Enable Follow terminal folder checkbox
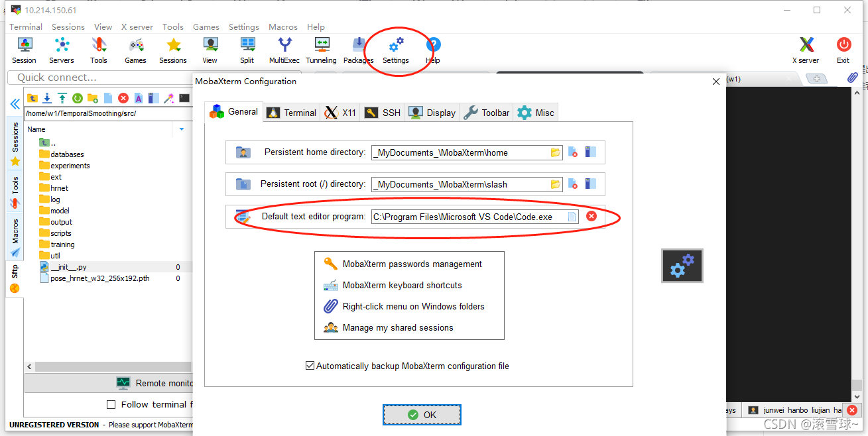Screen dimensions: 868x436 (111, 404)
